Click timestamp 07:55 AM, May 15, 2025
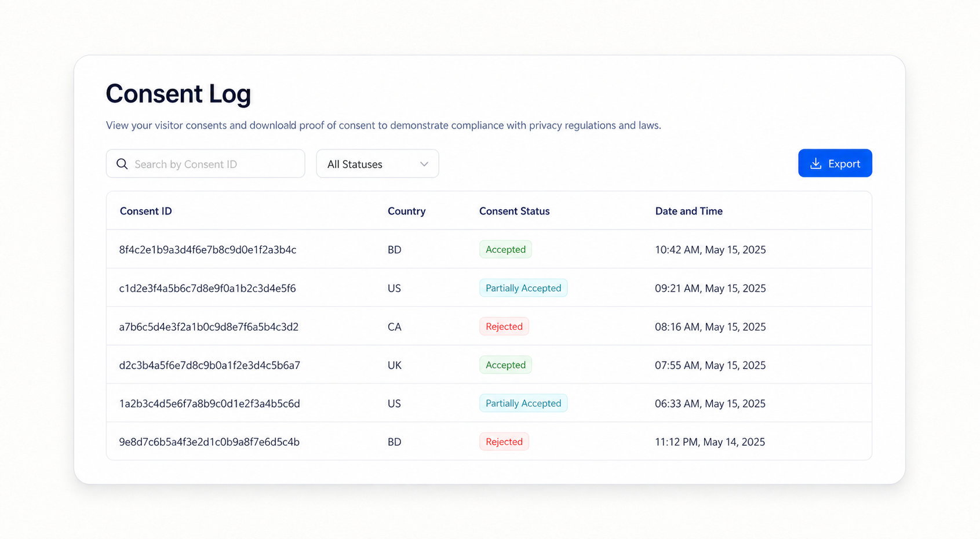This screenshot has height=539, width=980. tap(710, 365)
